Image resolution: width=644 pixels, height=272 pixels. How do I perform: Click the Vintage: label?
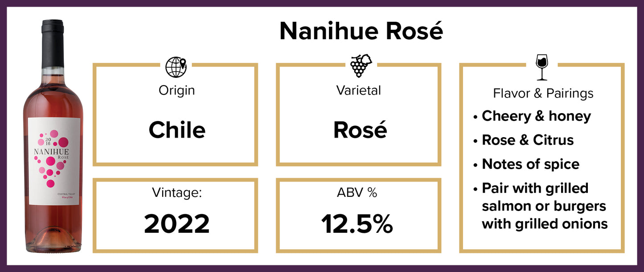click(177, 192)
